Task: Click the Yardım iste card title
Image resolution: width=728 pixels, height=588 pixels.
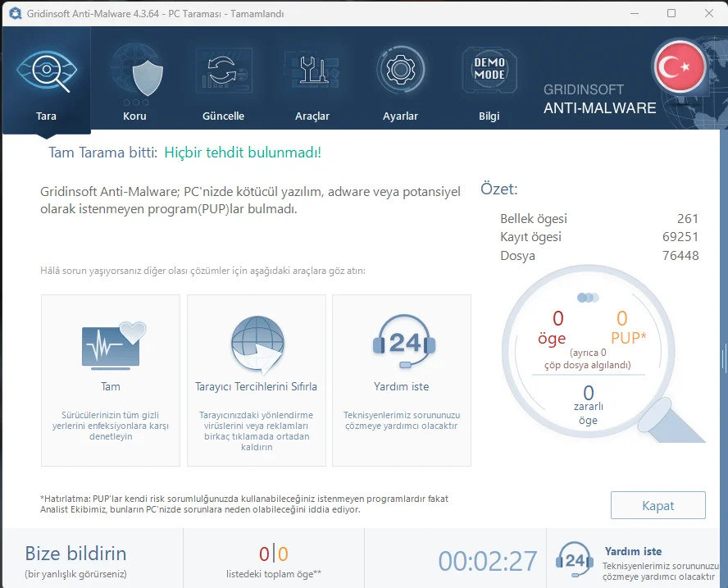Action: 401,386
